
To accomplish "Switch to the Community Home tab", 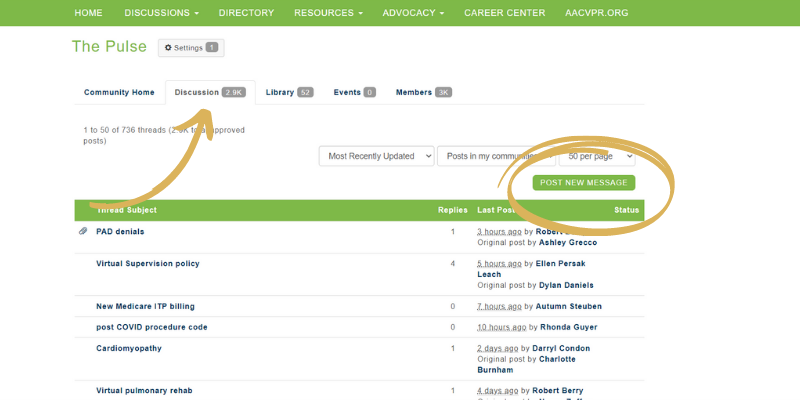I will coord(119,92).
